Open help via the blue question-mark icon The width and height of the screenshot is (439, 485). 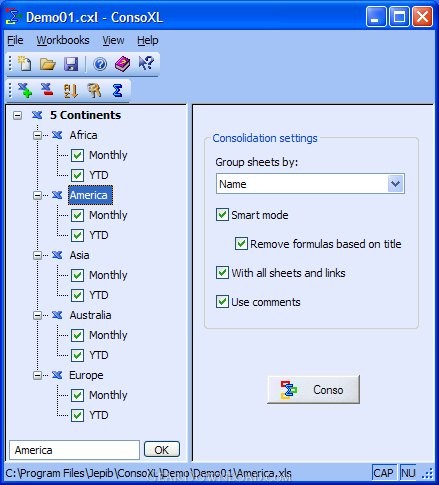(100, 64)
